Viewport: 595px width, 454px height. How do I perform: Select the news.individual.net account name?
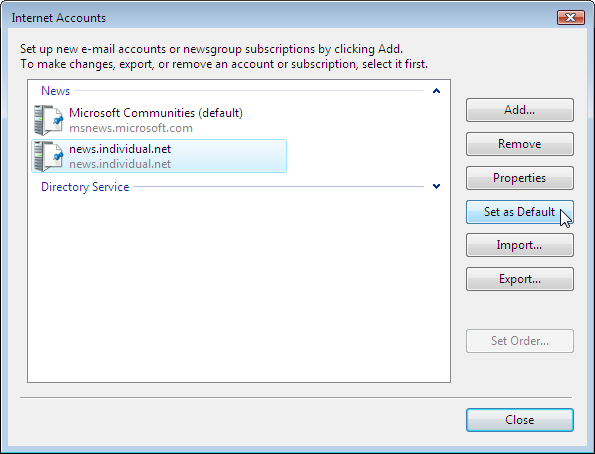click(x=120, y=149)
